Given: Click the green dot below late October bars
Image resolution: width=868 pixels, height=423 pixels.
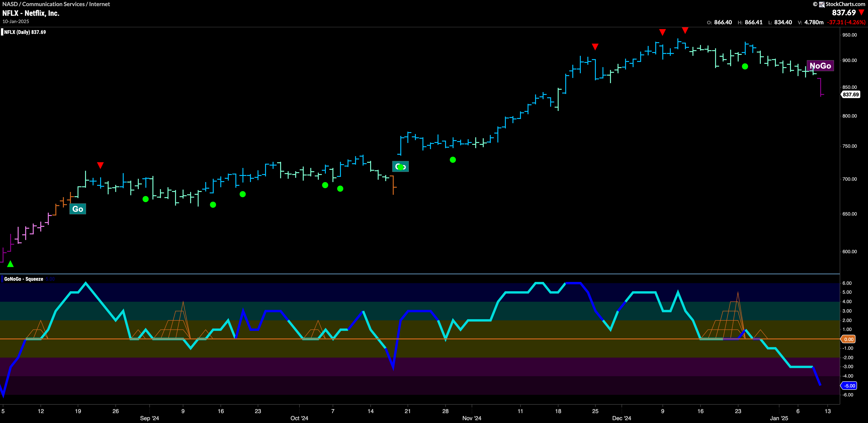Looking at the screenshot, I should [x=453, y=160].
